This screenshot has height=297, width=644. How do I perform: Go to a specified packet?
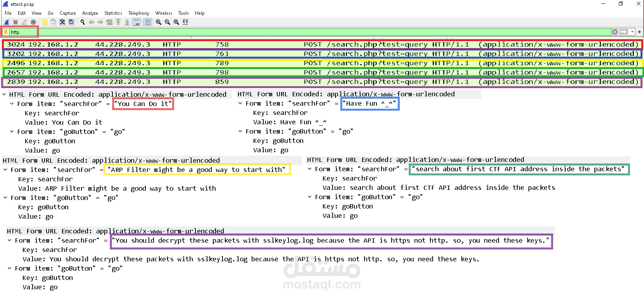(109, 22)
